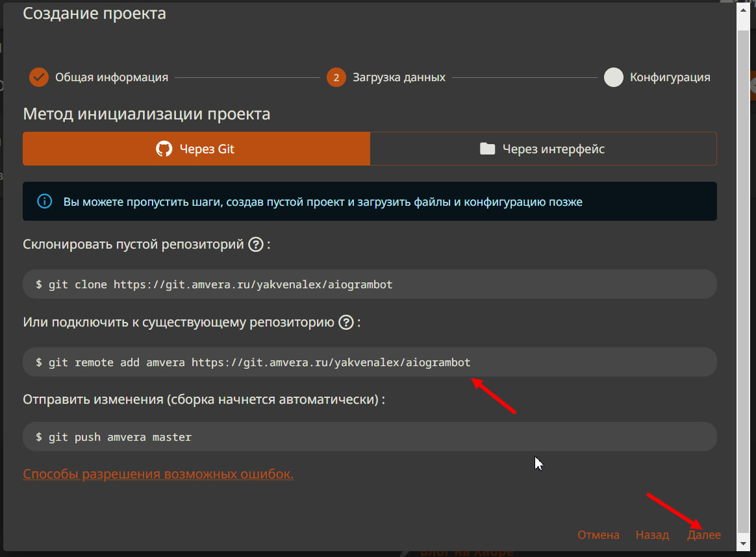This screenshot has width=756, height=557.
Task: Select the Загрузка данных step label
Action: (x=399, y=77)
